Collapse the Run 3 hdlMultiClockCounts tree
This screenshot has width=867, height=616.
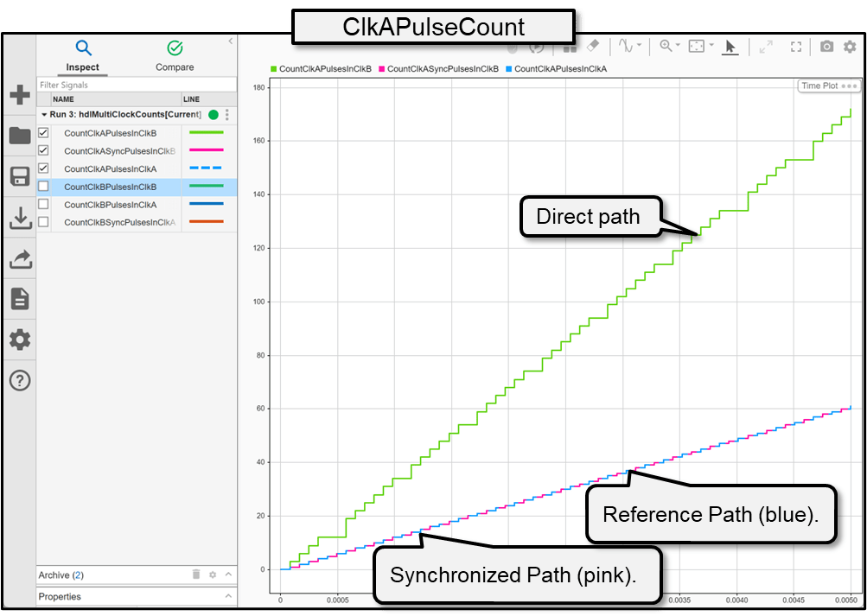pyautogui.click(x=44, y=114)
